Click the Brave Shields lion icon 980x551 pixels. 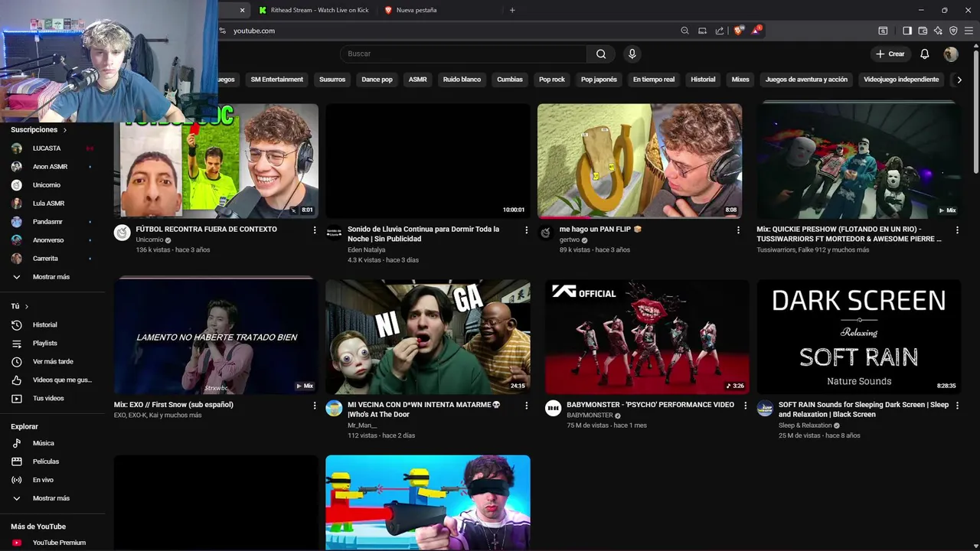[x=738, y=31]
